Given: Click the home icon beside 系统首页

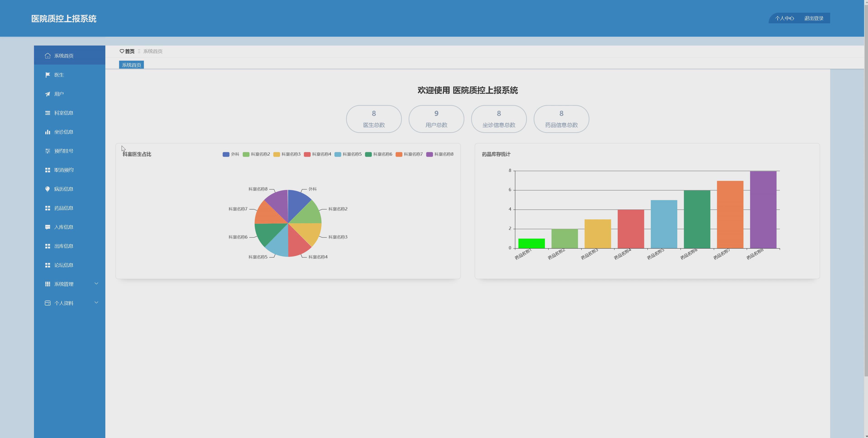Looking at the screenshot, I should [48, 56].
